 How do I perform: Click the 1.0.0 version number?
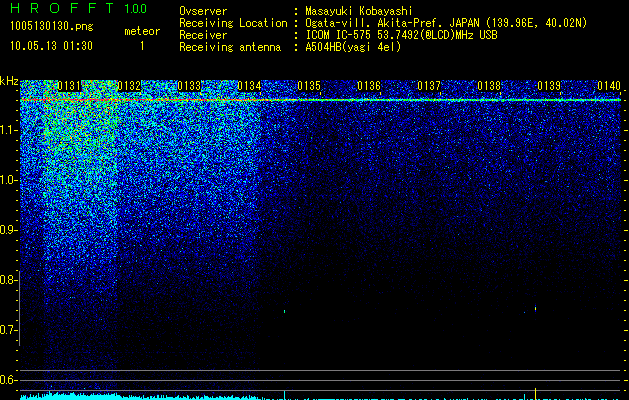(136, 9)
